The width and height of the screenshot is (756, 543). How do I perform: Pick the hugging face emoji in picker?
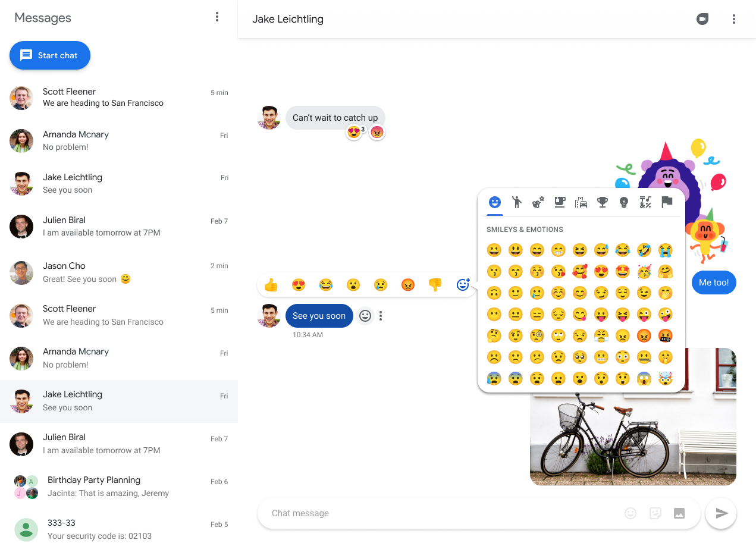(x=666, y=272)
